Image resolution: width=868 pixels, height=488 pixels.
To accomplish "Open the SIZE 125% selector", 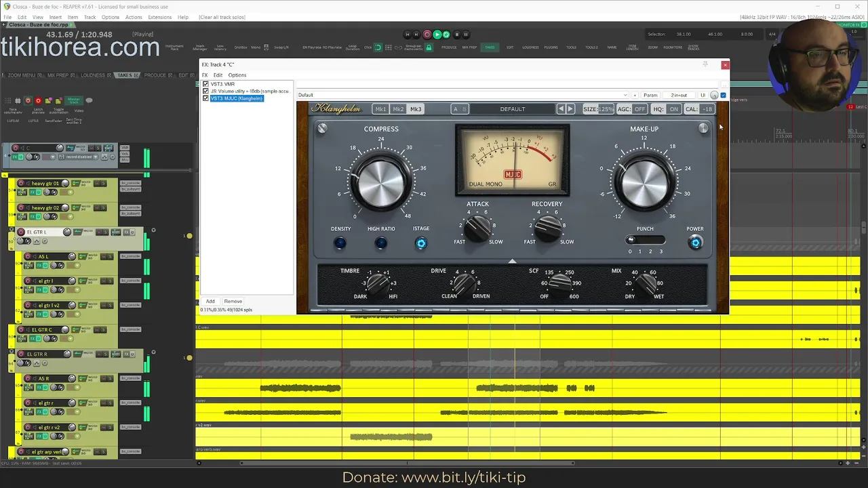I will tap(598, 109).
